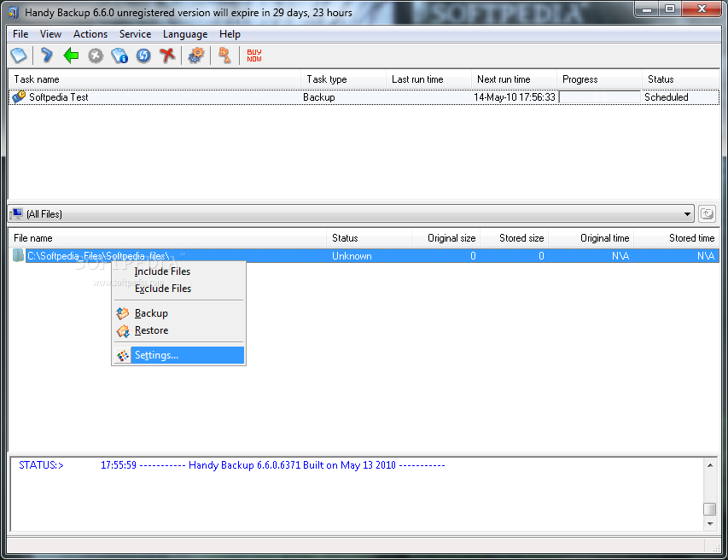Open the Help menu
728x560 pixels.
tap(230, 34)
